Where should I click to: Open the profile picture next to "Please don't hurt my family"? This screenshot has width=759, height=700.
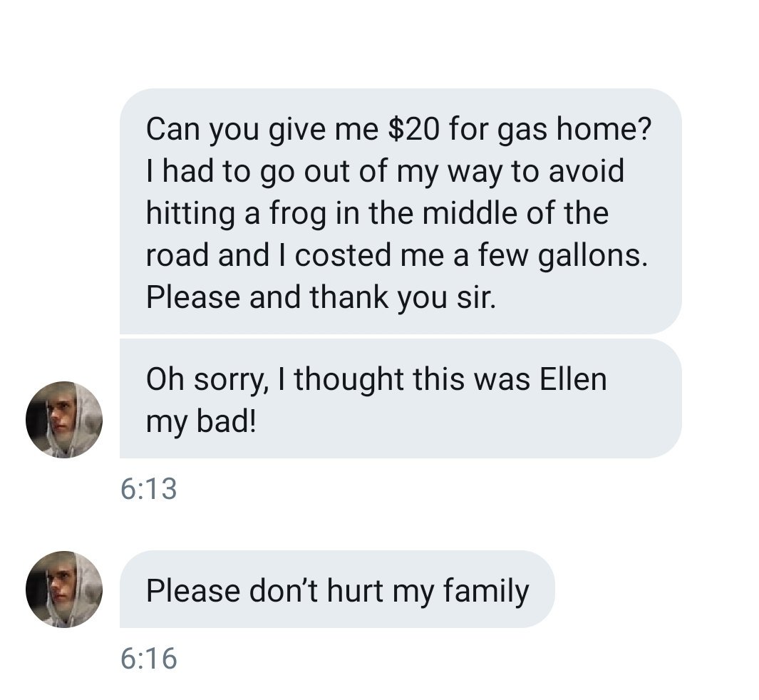tap(64, 589)
